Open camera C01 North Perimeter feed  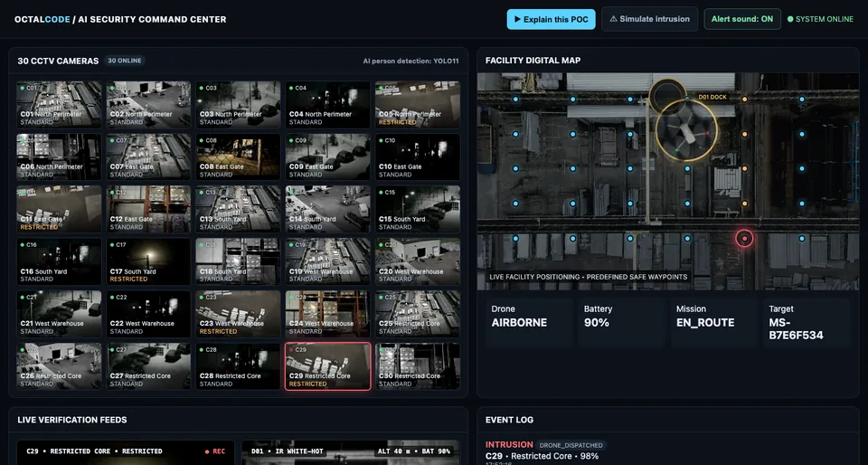[x=60, y=104]
